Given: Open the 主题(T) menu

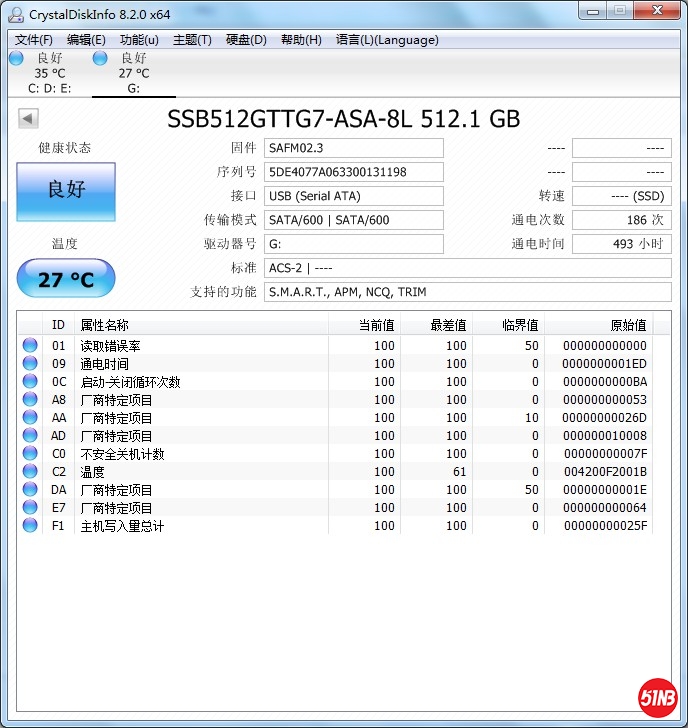Looking at the screenshot, I should click(x=192, y=40).
